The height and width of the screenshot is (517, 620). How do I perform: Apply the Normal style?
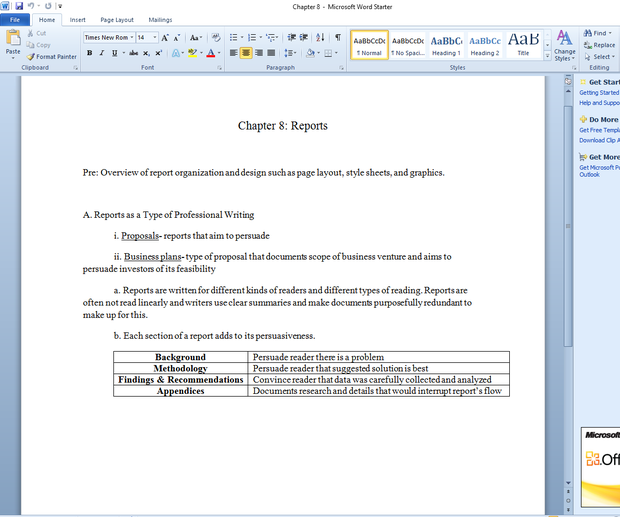[369, 45]
